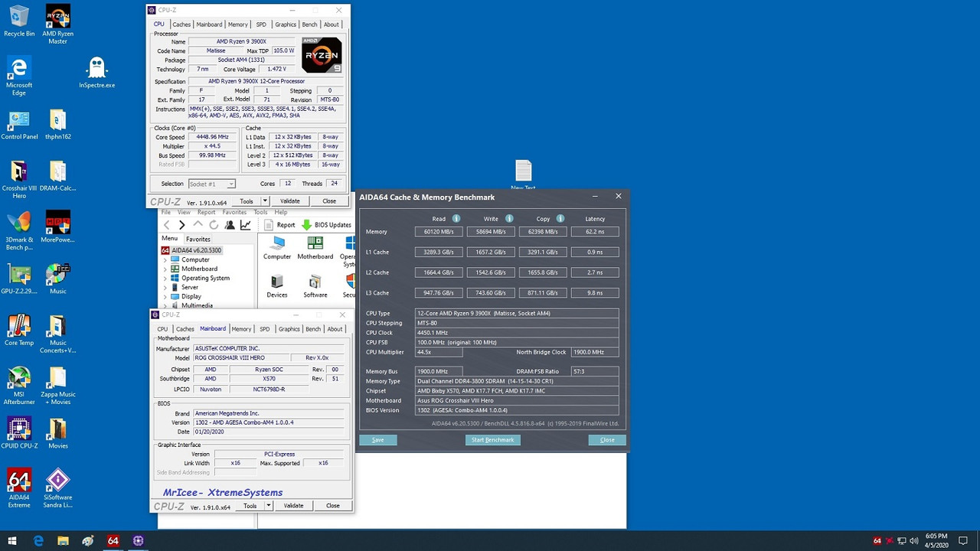Screen dimensions: 980x551
Task: Open Crosshair VIII Hero desktop icon
Action: pyautogui.click(x=19, y=180)
